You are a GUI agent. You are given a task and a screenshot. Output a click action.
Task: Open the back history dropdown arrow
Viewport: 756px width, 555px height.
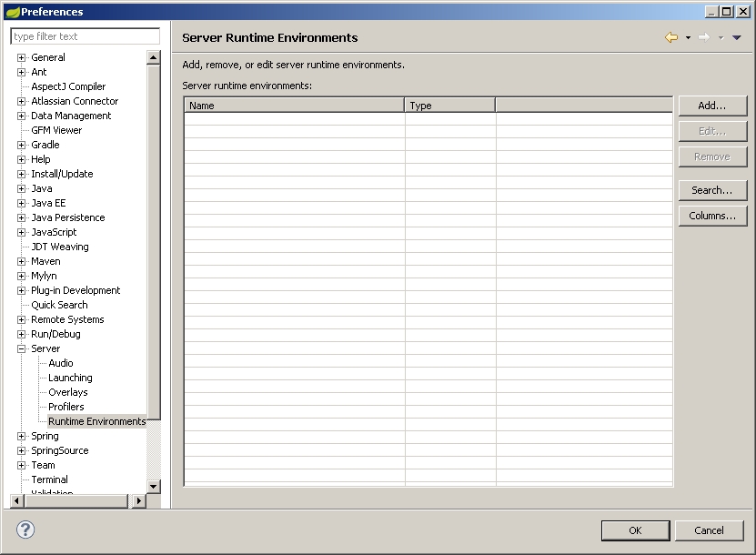[688, 37]
